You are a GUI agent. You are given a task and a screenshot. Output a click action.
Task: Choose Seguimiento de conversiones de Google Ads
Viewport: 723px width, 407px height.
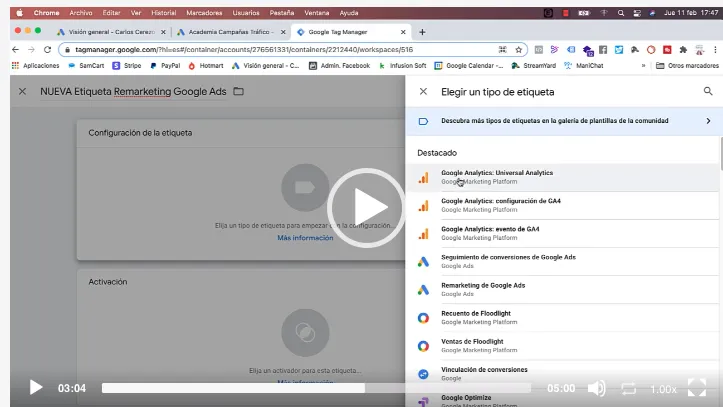click(x=562, y=261)
